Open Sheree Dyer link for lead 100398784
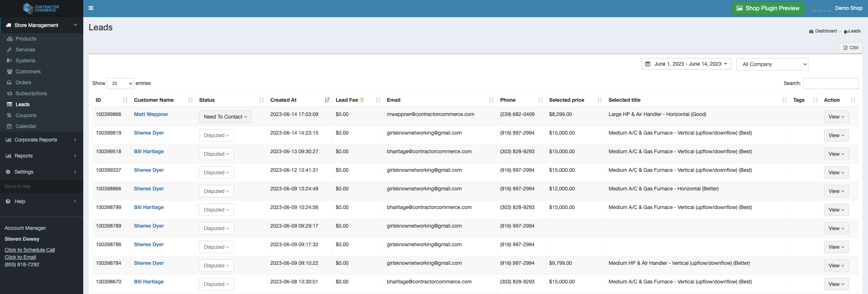The width and height of the screenshot is (868, 294). [149, 263]
